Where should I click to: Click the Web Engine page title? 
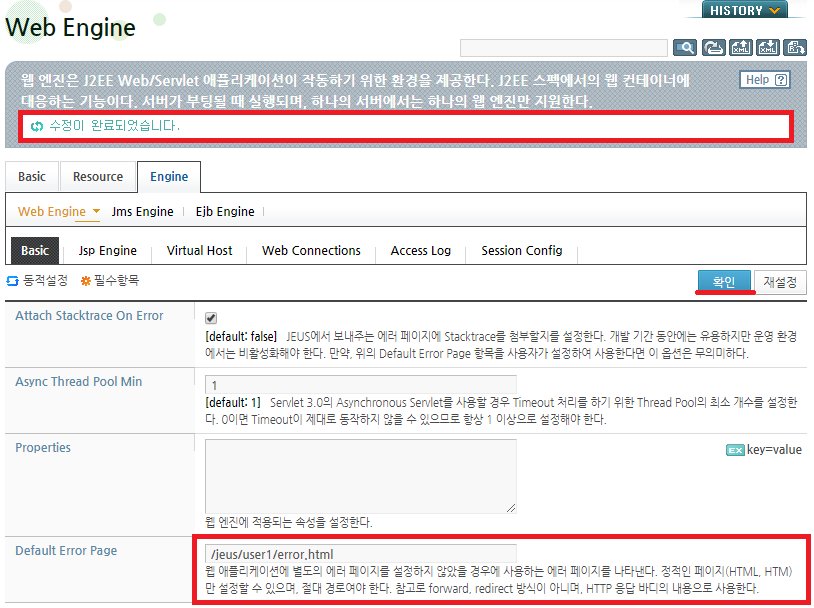70,27
